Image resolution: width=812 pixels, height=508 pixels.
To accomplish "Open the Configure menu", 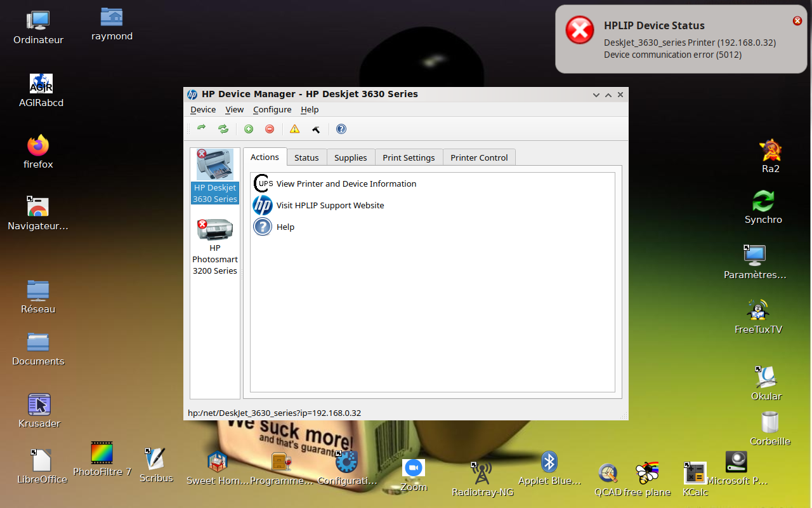I will [x=272, y=109].
